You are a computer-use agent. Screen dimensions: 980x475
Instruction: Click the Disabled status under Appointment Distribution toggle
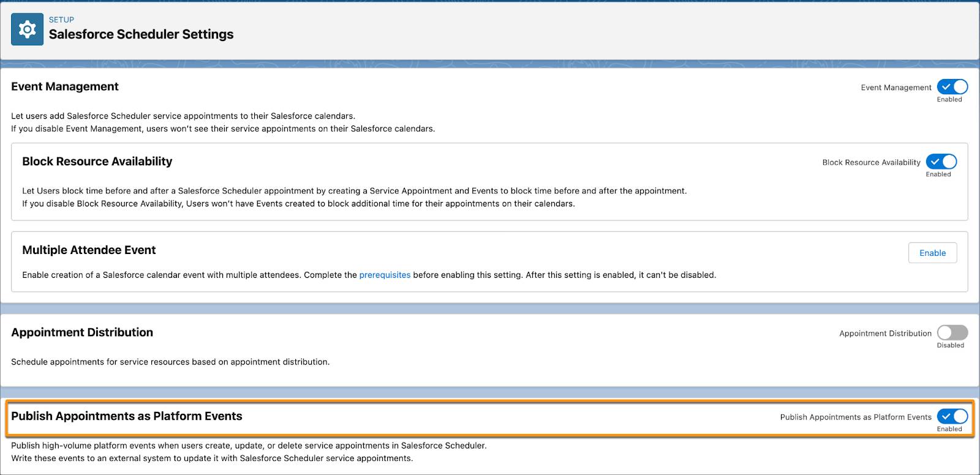pyautogui.click(x=951, y=345)
